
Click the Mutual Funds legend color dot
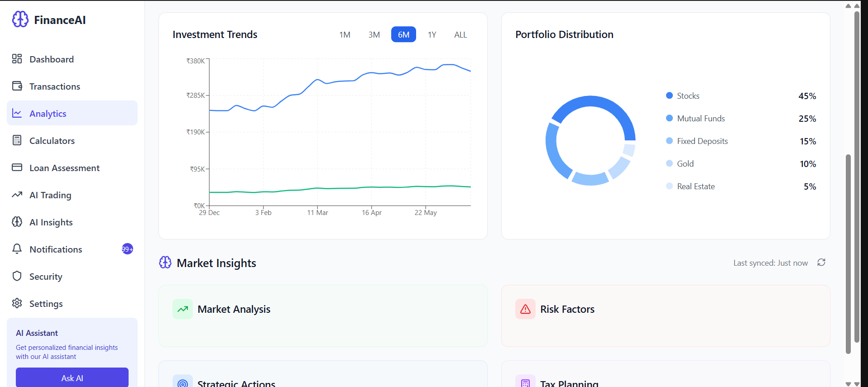point(669,118)
